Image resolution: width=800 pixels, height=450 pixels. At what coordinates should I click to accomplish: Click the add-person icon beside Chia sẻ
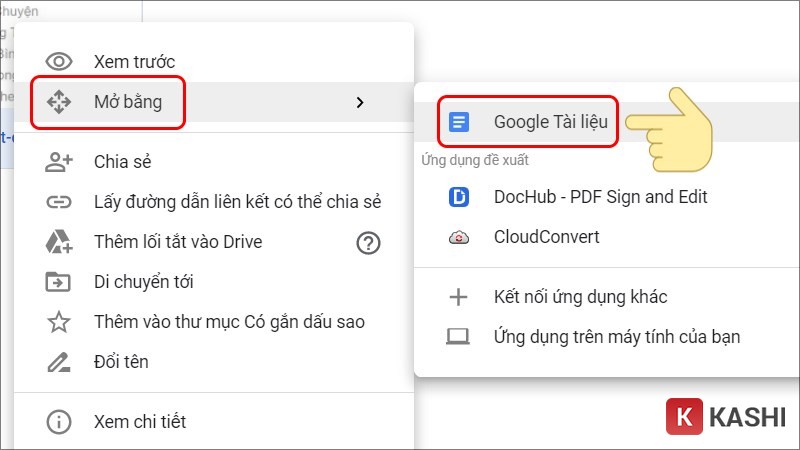[x=59, y=162]
